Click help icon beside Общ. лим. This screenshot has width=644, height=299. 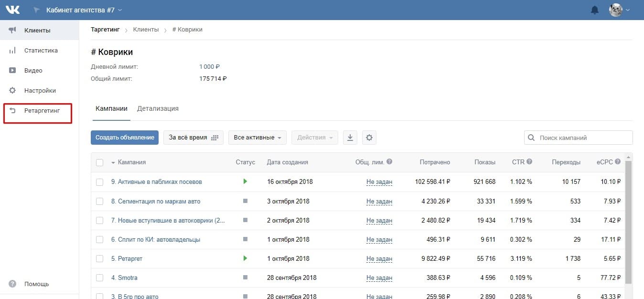389,162
